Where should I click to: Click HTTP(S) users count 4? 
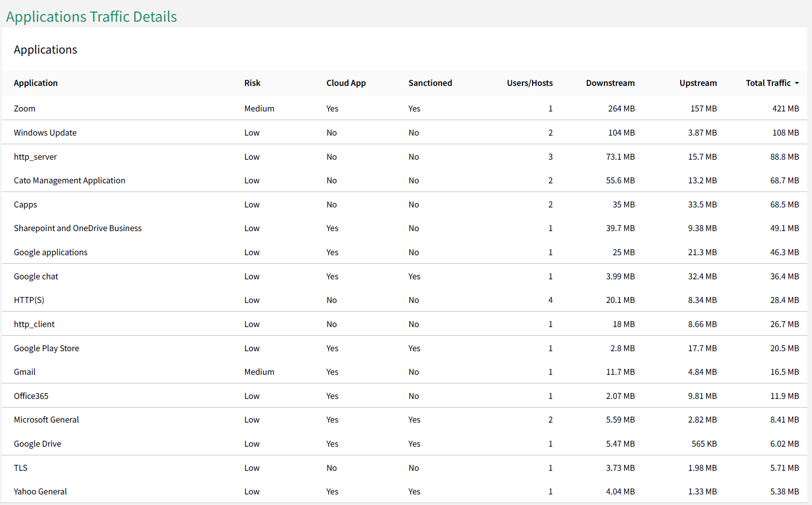click(x=551, y=300)
